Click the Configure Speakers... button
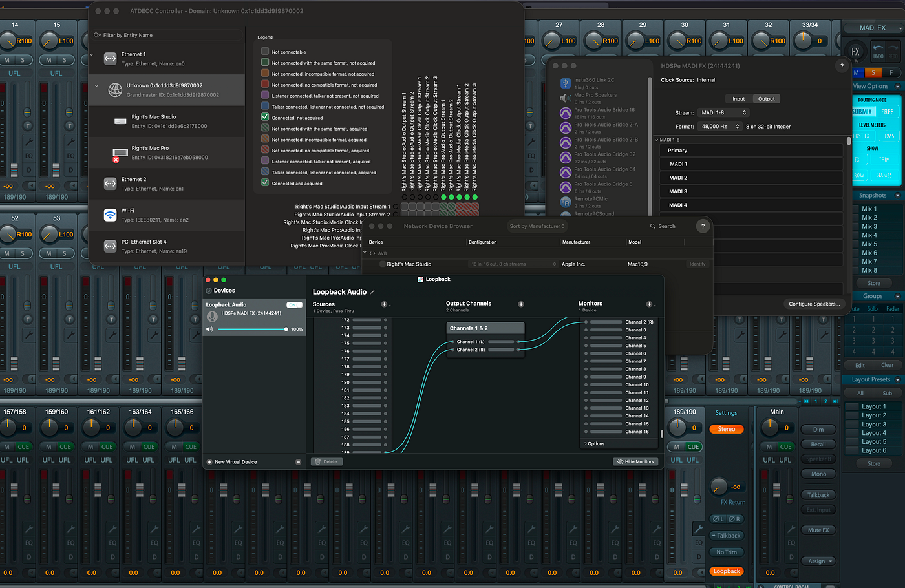 (x=814, y=304)
